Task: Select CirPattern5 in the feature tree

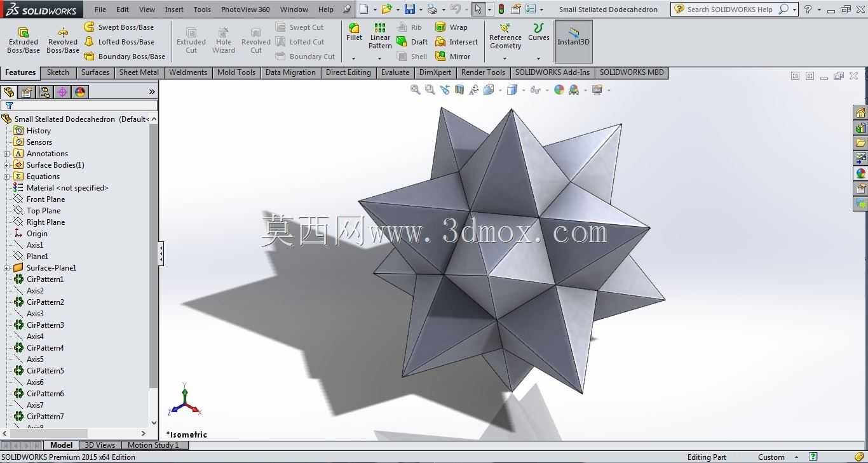Action: pos(45,371)
